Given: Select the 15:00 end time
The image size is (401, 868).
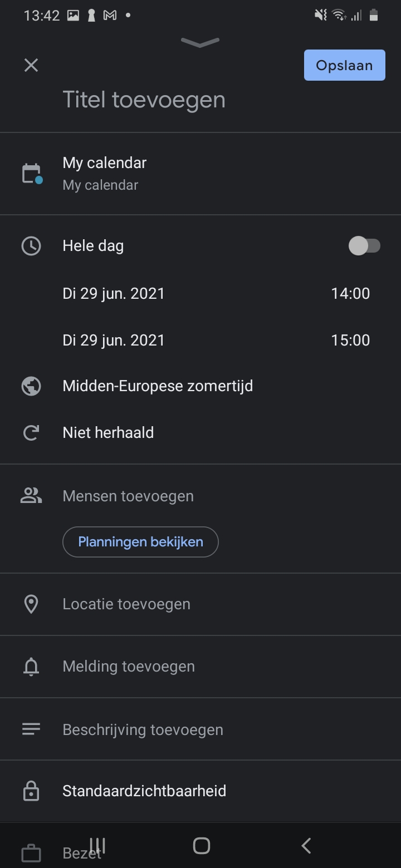Looking at the screenshot, I should click(x=350, y=341).
